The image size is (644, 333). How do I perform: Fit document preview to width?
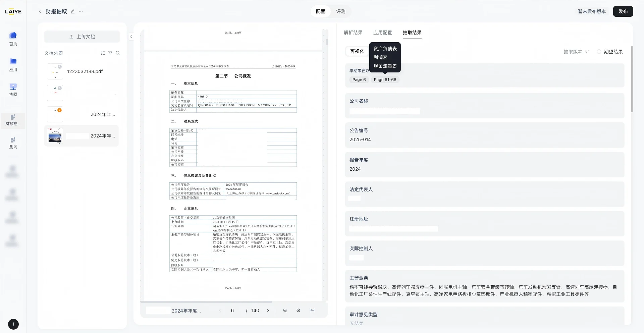[312, 311]
